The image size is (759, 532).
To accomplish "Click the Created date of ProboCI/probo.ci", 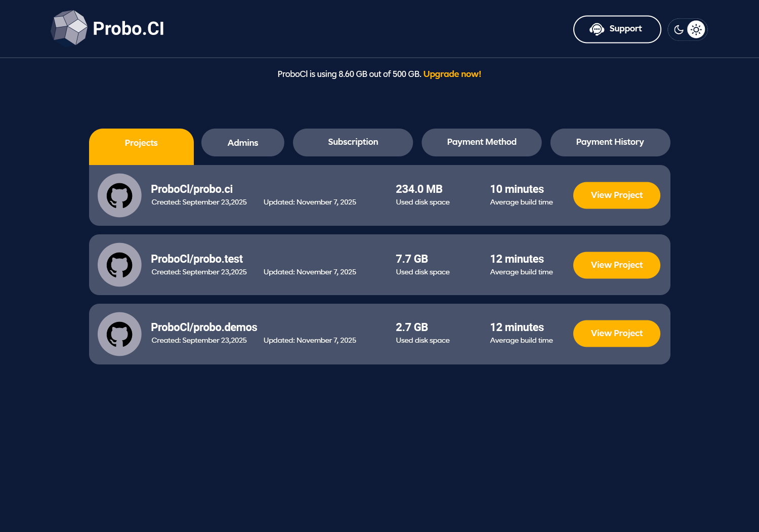I will click(x=199, y=202).
